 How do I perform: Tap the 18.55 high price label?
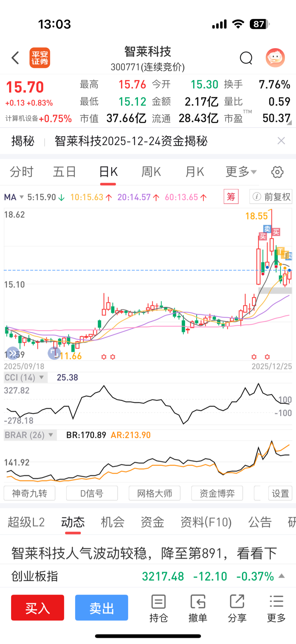point(256,216)
